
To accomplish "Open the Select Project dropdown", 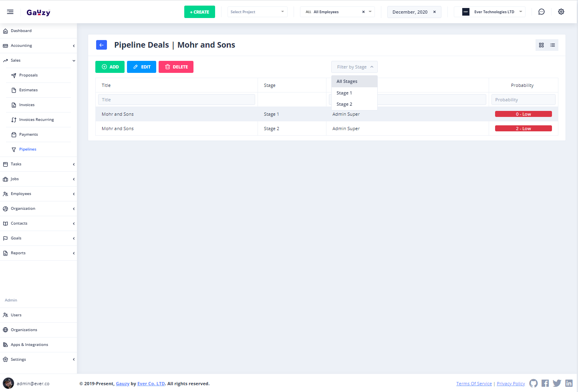I will point(257,12).
